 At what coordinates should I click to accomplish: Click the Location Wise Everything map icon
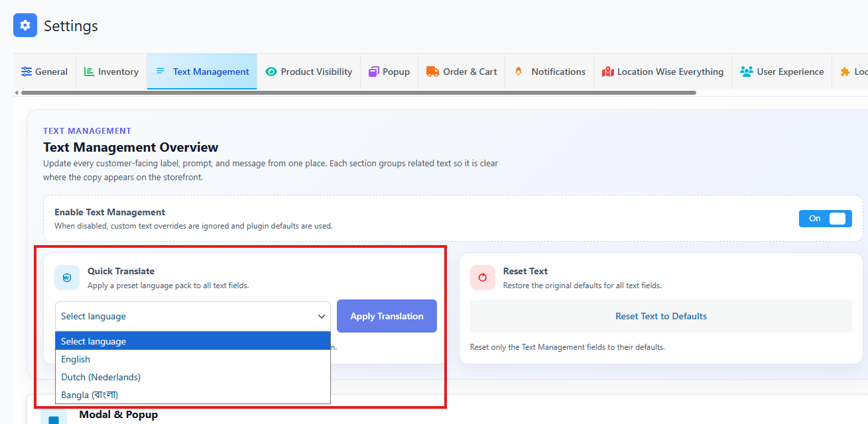(x=607, y=72)
